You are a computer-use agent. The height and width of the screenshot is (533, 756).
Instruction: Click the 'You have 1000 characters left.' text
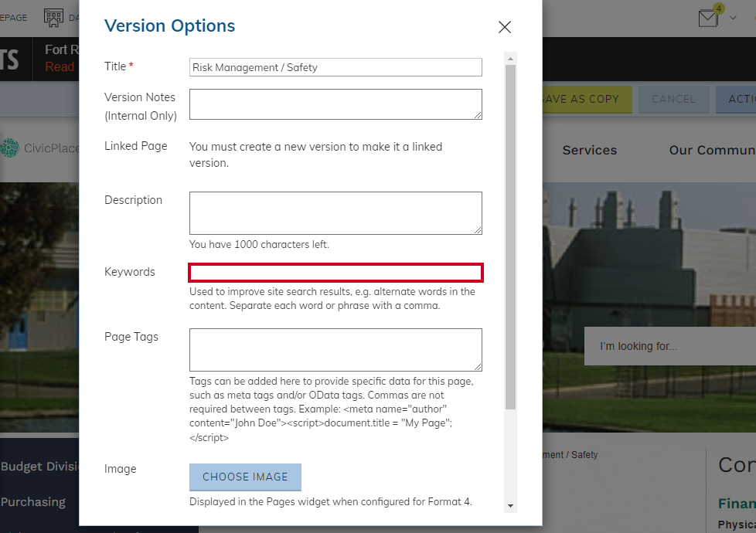[259, 244]
